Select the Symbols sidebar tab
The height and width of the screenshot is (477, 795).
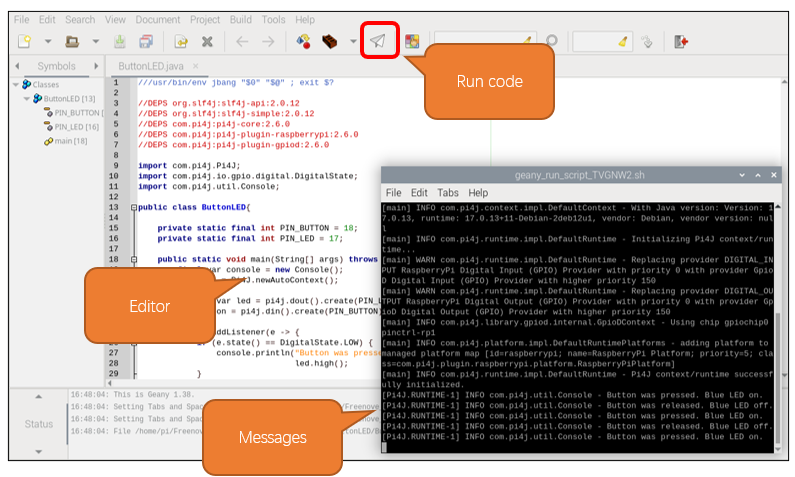(56, 66)
